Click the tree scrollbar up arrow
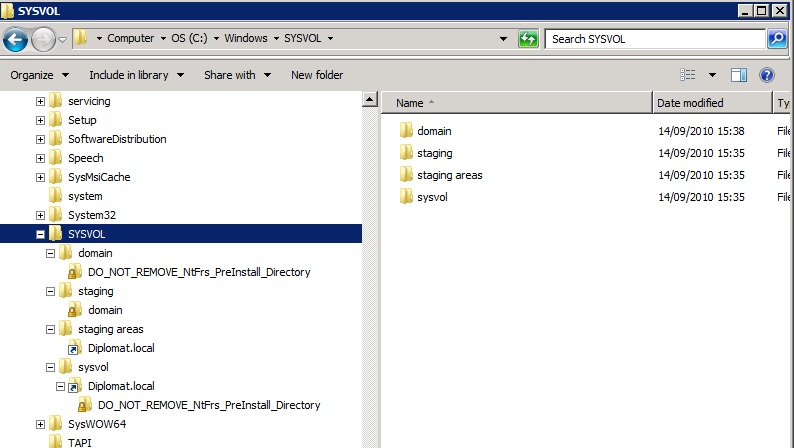794x448 pixels. coord(370,99)
